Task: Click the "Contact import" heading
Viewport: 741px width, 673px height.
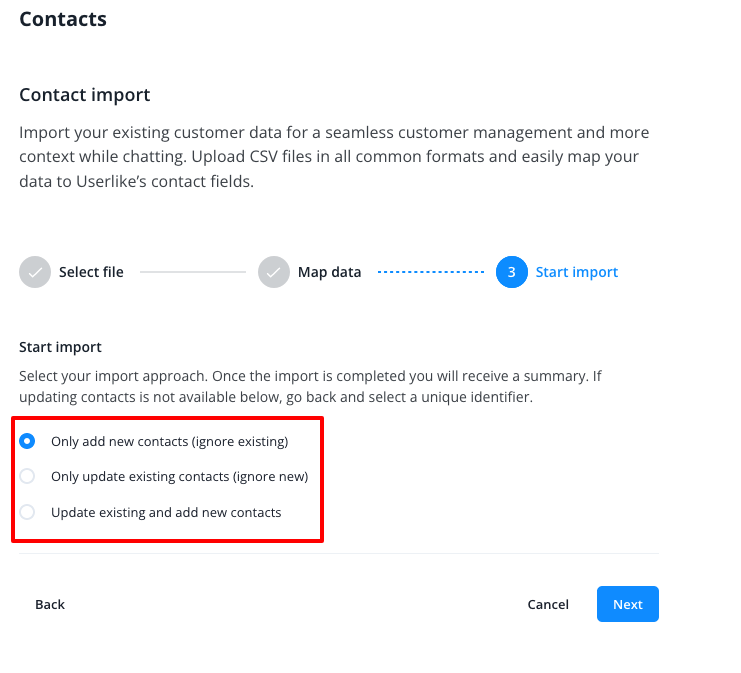Action: click(x=85, y=95)
